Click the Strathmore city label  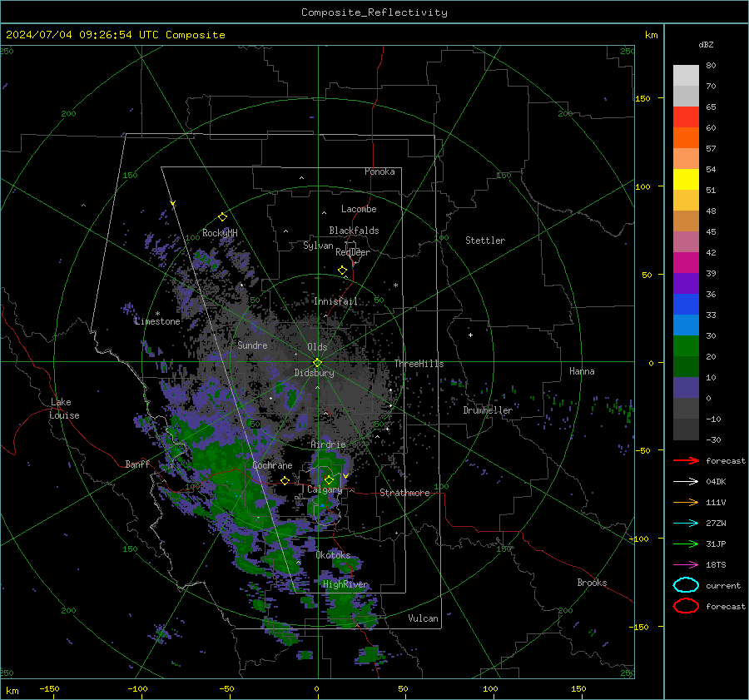tap(404, 493)
